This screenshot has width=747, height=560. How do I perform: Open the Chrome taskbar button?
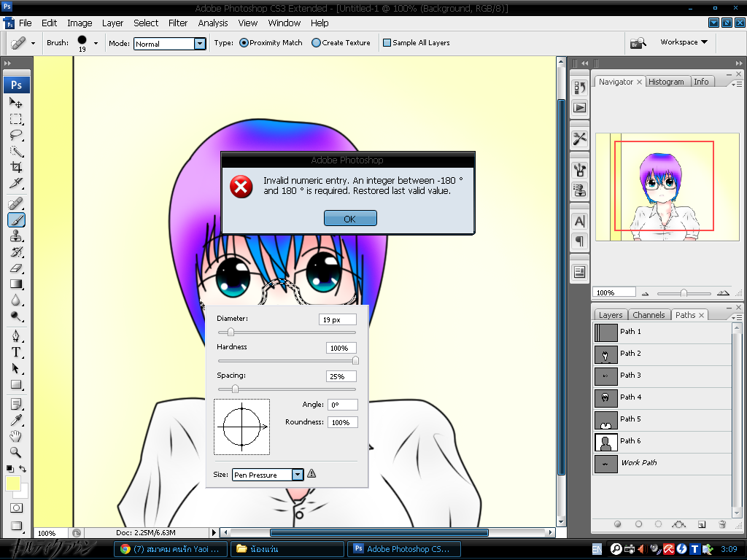point(171,549)
